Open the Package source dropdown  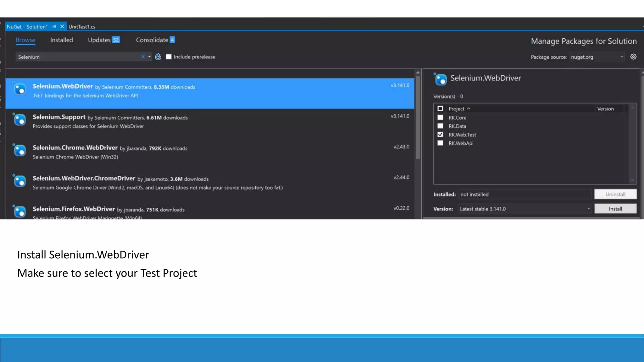[597, 57]
